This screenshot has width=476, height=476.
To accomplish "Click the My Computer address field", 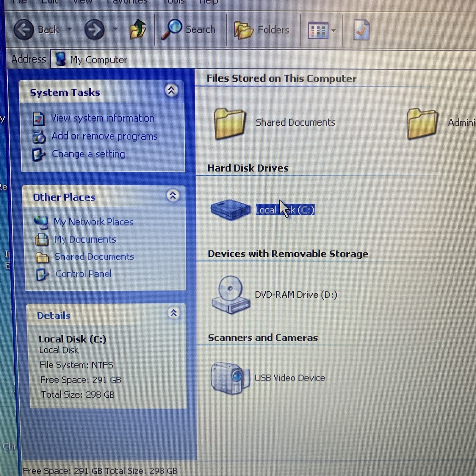I will (x=263, y=59).
